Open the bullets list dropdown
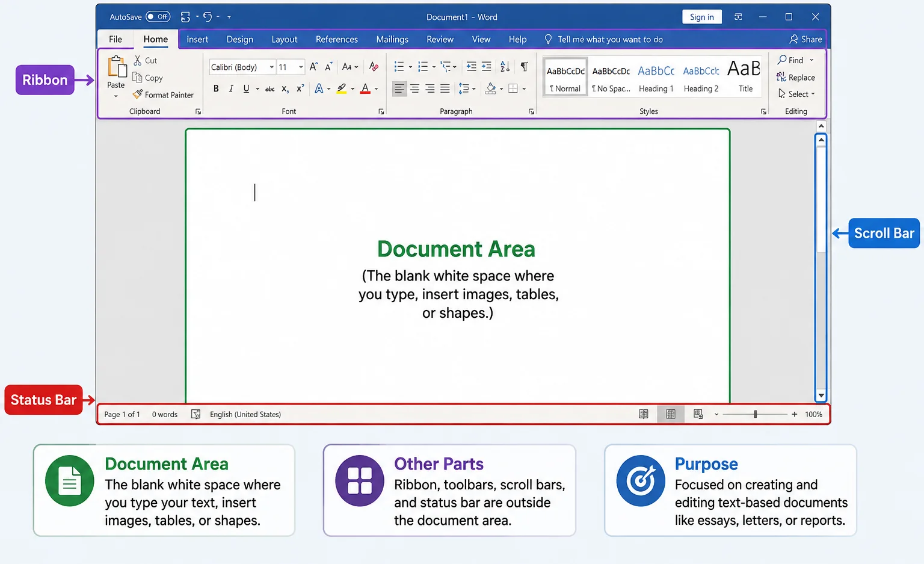The height and width of the screenshot is (564, 924). click(410, 67)
